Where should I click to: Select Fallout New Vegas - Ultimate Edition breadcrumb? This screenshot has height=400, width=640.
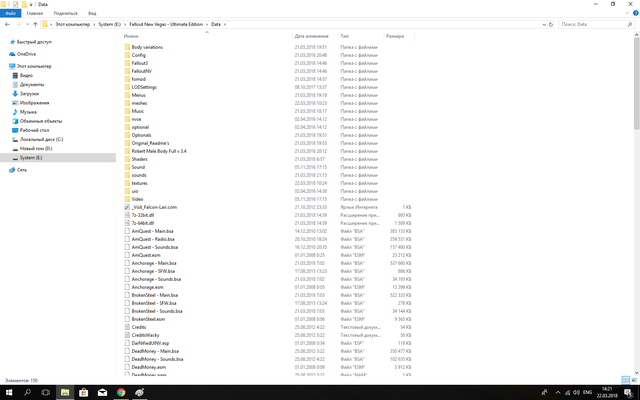coord(166,24)
